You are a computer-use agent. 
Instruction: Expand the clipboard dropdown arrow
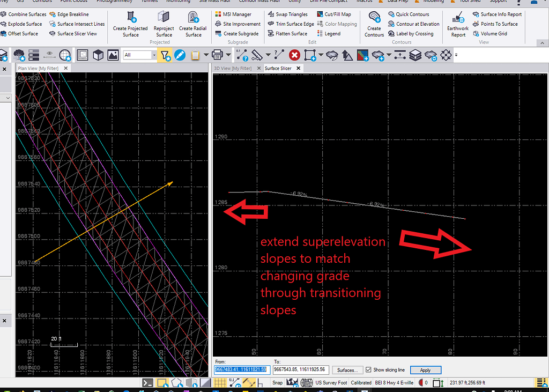point(206,55)
